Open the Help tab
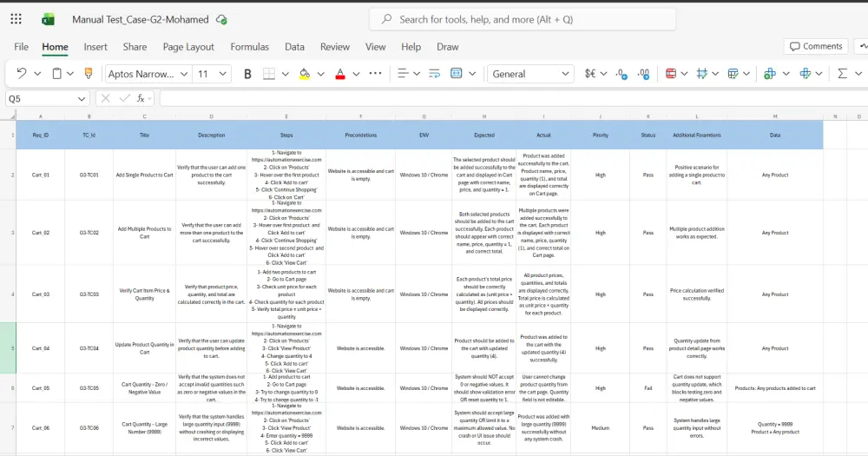The height and width of the screenshot is (456, 868). click(x=411, y=47)
